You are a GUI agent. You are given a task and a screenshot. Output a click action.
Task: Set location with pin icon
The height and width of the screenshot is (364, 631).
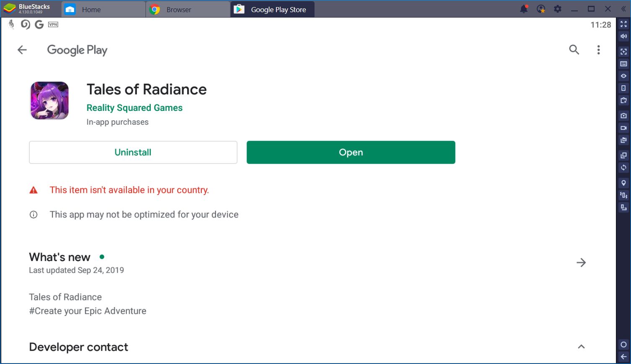623,183
